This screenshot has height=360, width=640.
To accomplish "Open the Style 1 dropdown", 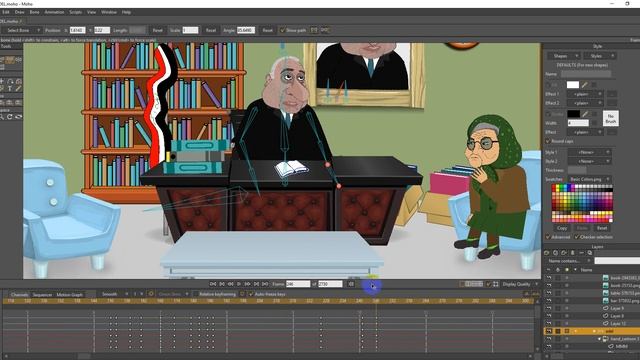I will tap(589, 152).
